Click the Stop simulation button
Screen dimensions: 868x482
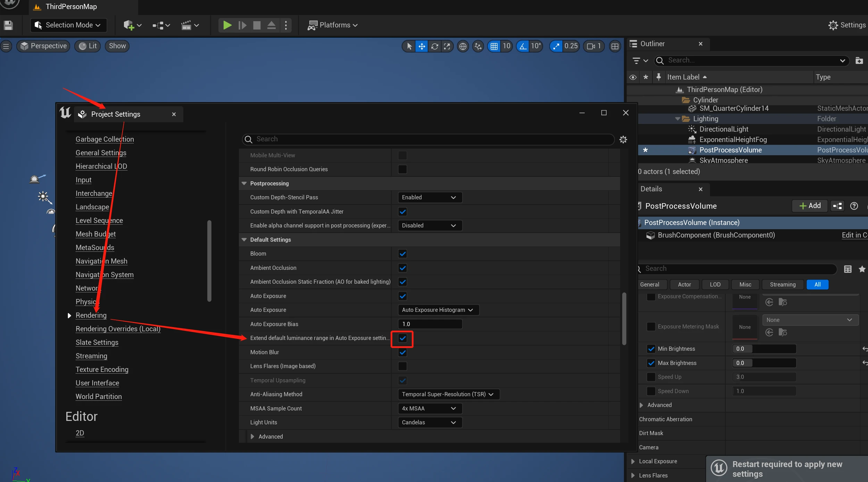click(x=257, y=25)
